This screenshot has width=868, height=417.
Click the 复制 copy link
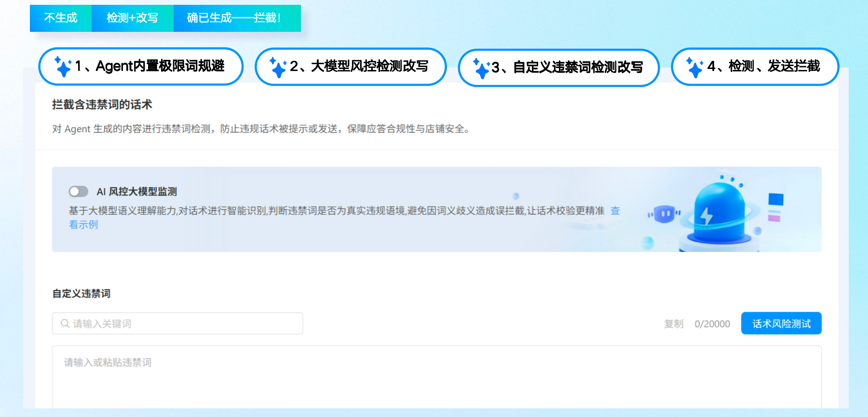point(674,324)
